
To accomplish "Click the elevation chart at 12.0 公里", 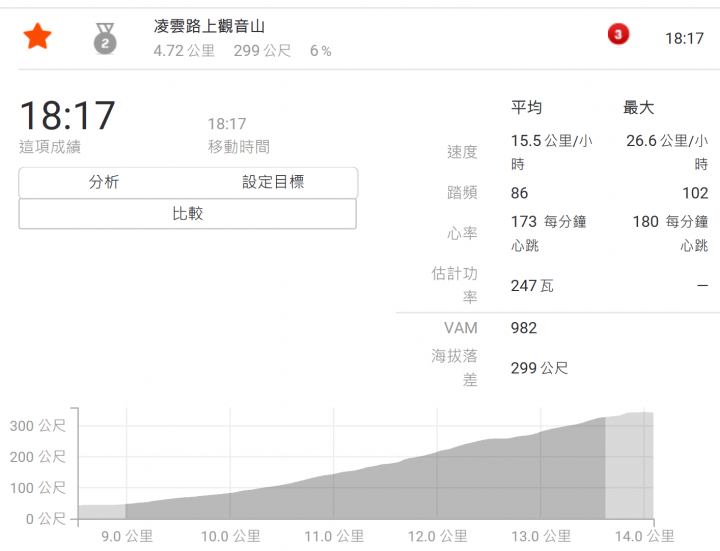I will [x=437, y=484].
